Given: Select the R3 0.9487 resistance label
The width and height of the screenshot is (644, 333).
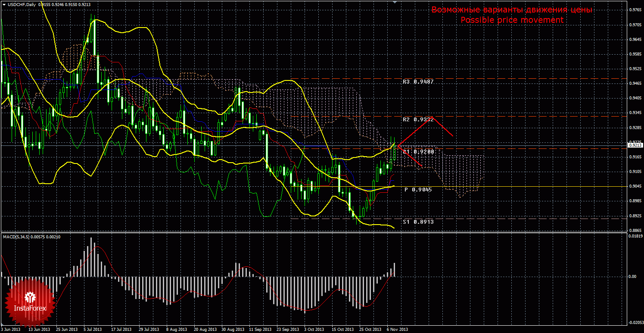Looking at the screenshot, I should coord(418,81).
